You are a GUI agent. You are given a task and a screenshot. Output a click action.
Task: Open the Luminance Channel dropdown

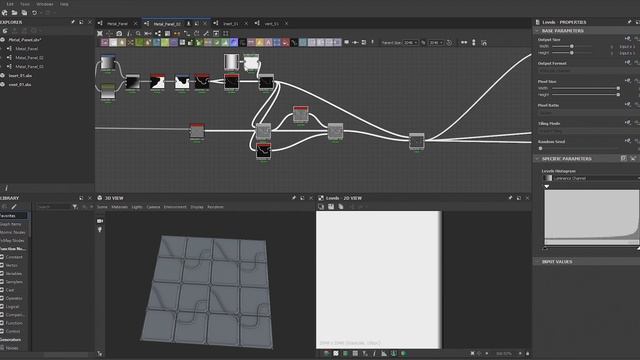click(x=591, y=178)
